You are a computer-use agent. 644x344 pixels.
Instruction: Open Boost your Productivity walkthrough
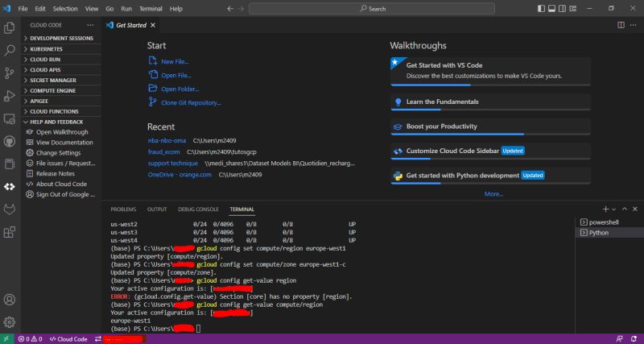tap(490, 126)
